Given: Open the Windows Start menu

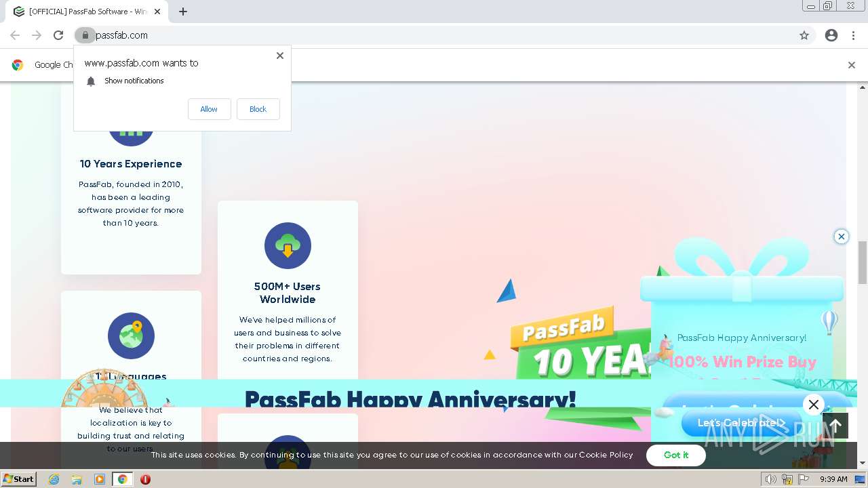Looking at the screenshot, I should (19, 479).
